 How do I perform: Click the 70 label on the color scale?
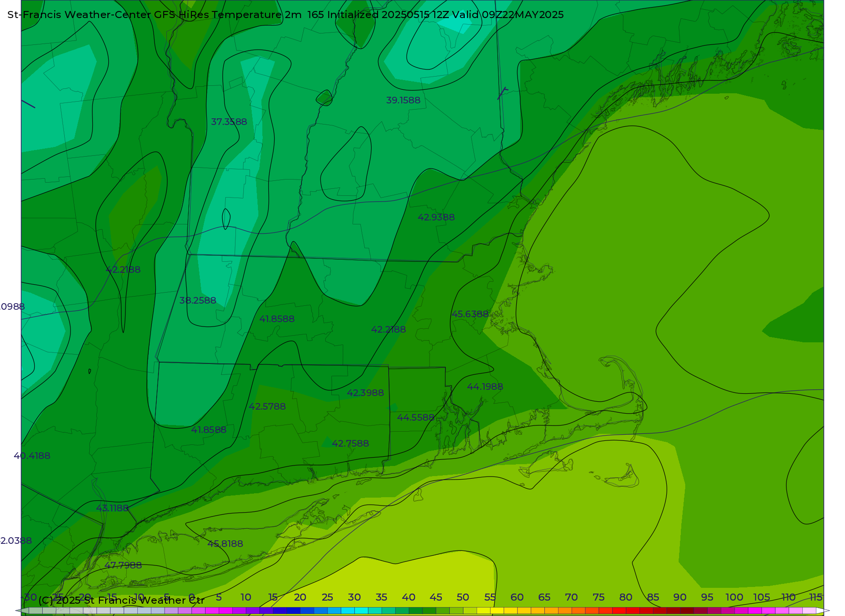click(x=571, y=598)
